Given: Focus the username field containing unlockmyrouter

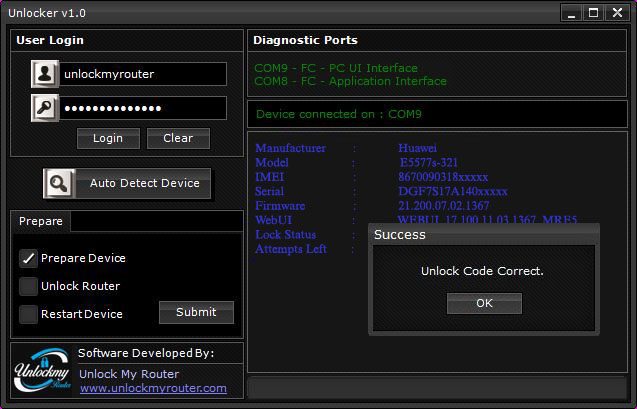Looking at the screenshot, I should point(143,74).
